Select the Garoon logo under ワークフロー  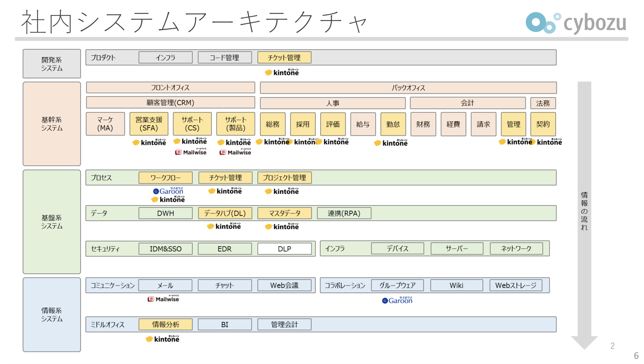tap(168, 191)
